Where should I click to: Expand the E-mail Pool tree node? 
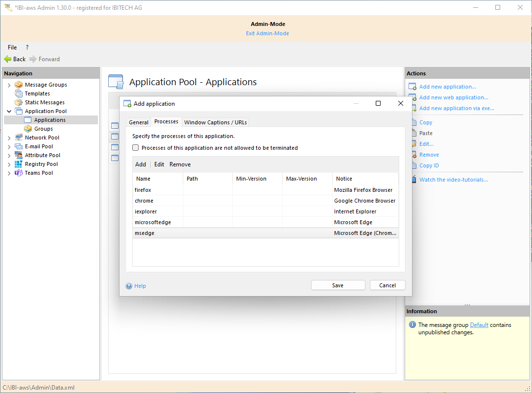9,146
